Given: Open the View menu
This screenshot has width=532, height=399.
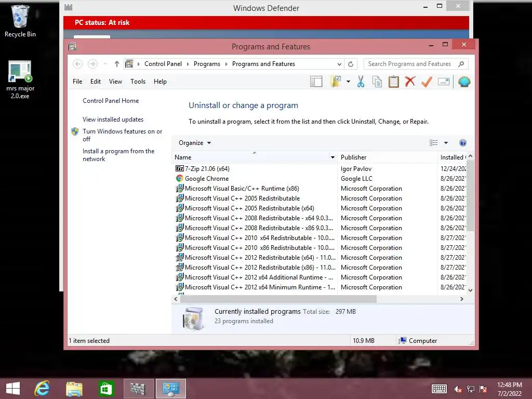Looking at the screenshot, I should [x=115, y=82].
